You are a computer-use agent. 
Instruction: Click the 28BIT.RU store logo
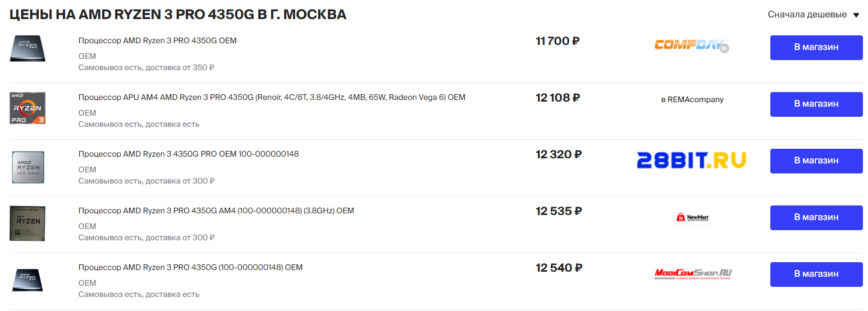click(x=692, y=161)
